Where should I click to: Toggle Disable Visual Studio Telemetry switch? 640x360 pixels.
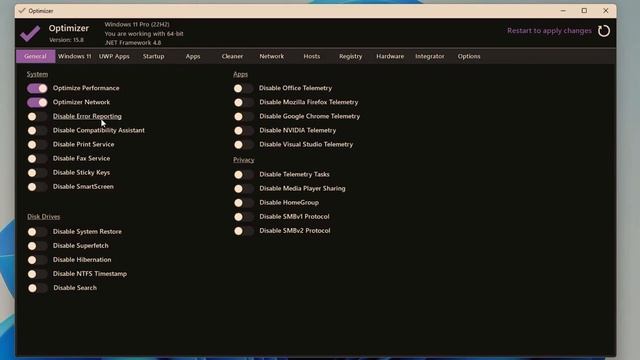coord(244,144)
